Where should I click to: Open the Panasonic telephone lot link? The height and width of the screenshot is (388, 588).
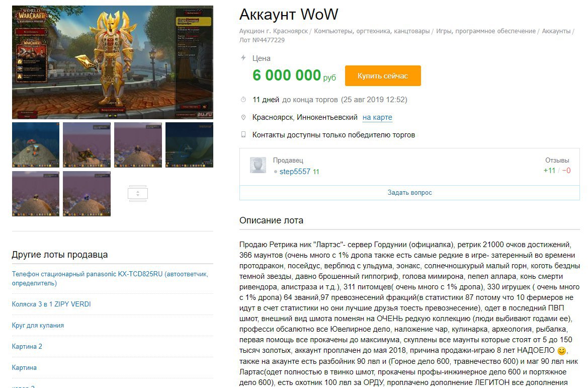coord(110,278)
